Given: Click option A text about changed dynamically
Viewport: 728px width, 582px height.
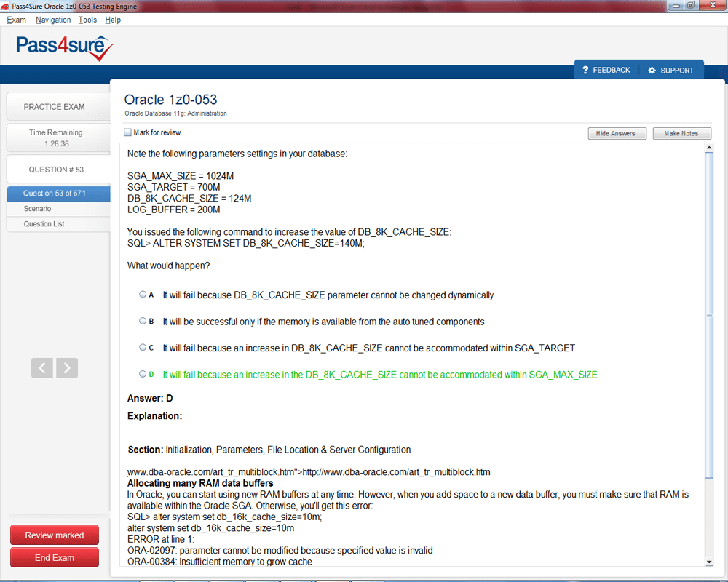Looking at the screenshot, I should [328, 295].
